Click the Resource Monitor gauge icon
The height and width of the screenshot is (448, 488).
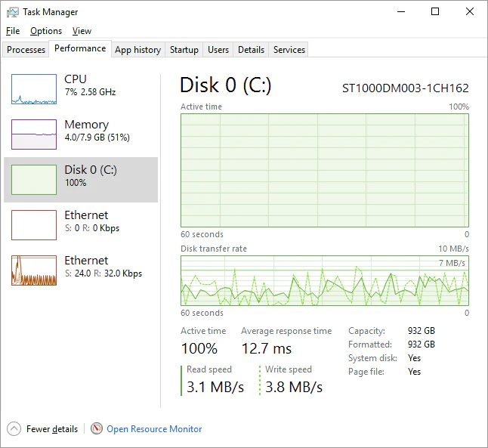click(x=96, y=428)
